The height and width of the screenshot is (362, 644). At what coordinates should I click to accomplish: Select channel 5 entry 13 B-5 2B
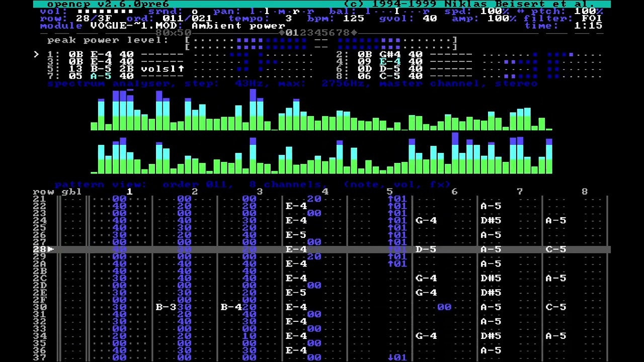click(101, 69)
